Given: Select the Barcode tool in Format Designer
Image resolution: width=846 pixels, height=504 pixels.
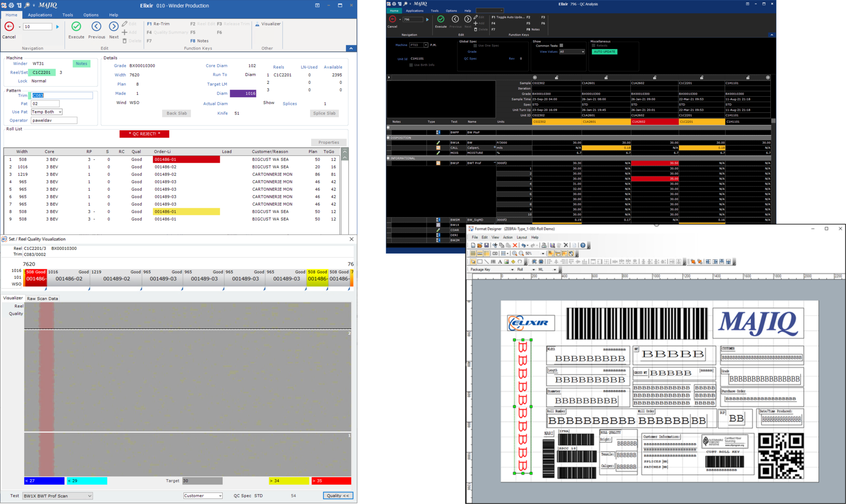Looking at the screenshot, I should (493, 262).
